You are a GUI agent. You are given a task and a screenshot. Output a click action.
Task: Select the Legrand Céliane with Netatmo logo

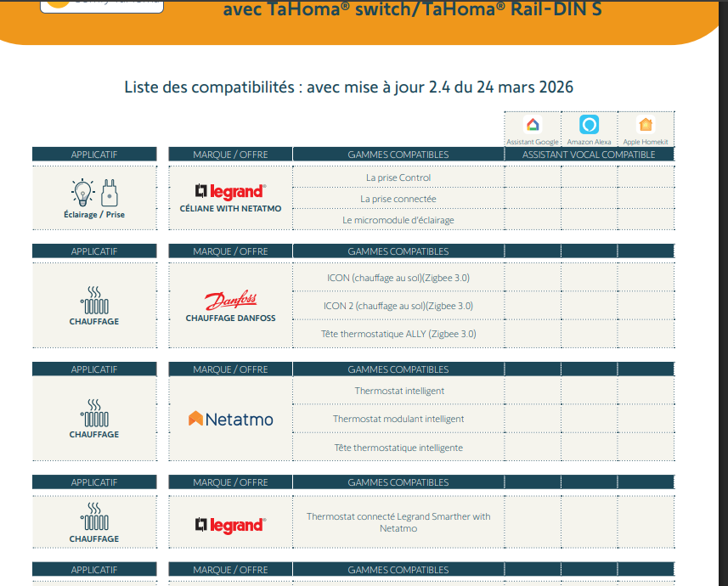tap(230, 191)
